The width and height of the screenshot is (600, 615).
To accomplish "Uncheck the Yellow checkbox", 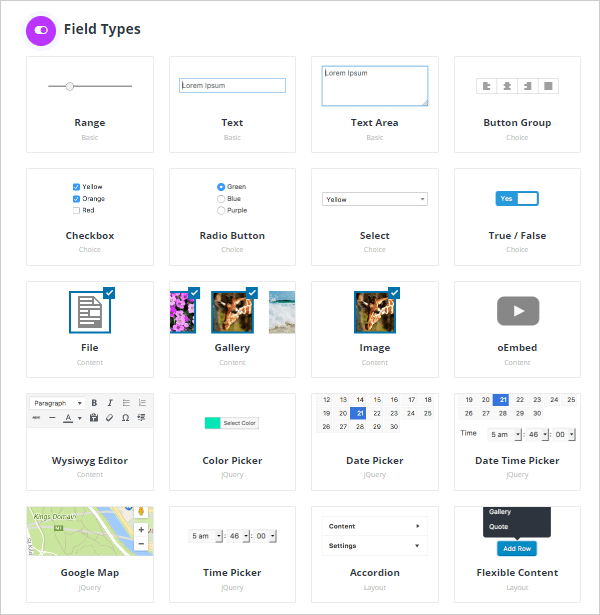I will pos(77,187).
